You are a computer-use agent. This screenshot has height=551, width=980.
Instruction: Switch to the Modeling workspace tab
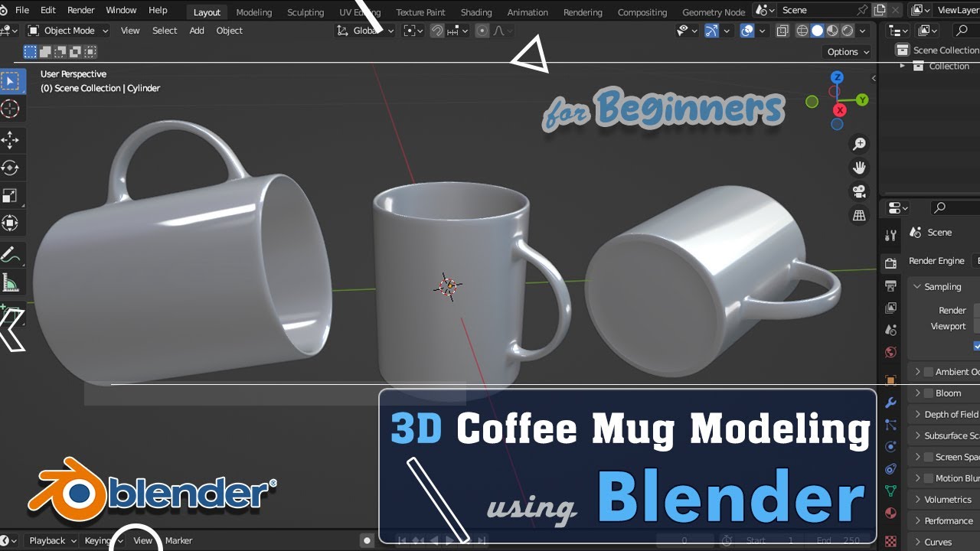pyautogui.click(x=254, y=12)
